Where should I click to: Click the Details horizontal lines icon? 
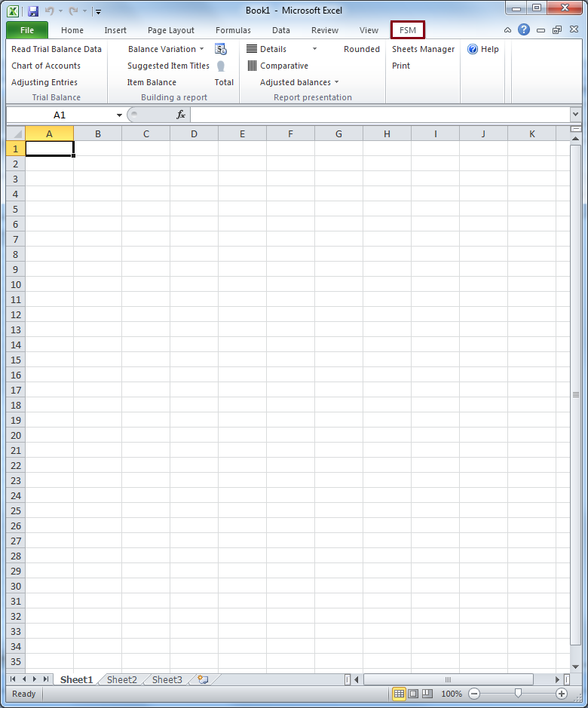pyautogui.click(x=252, y=49)
